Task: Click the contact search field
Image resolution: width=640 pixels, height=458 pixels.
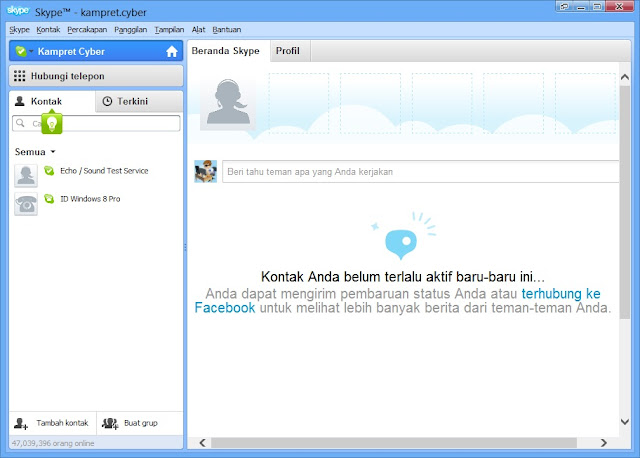Action: click(x=96, y=123)
